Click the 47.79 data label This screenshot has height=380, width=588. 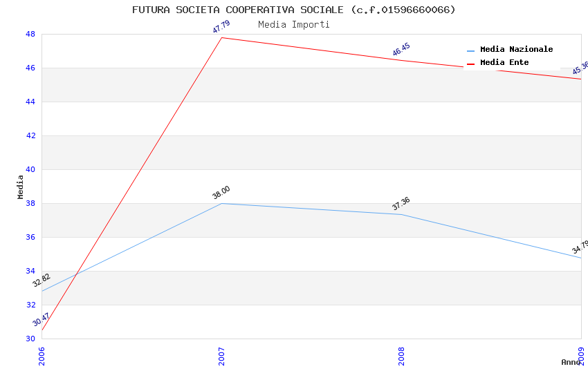[x=221, y=27]
